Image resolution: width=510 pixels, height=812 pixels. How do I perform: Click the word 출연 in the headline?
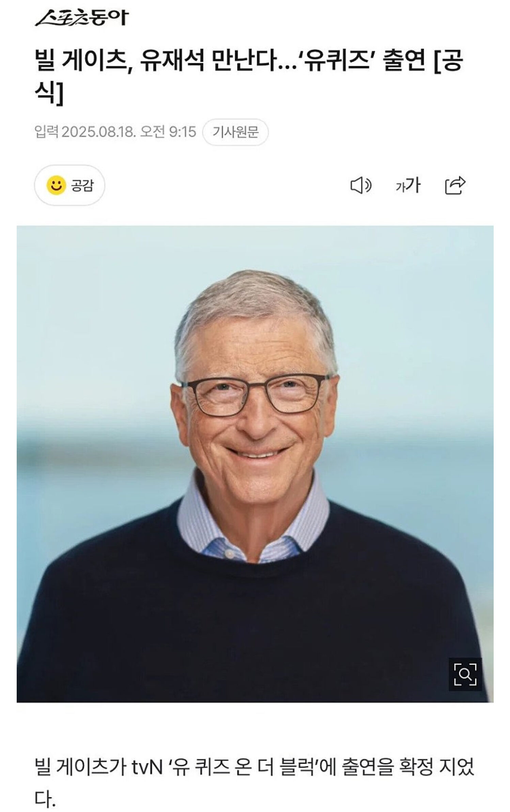[x=404, y=62]
